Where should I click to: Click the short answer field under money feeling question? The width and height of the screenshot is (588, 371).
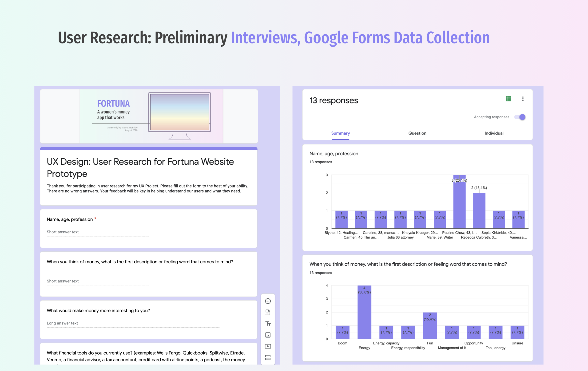[98, 281]
